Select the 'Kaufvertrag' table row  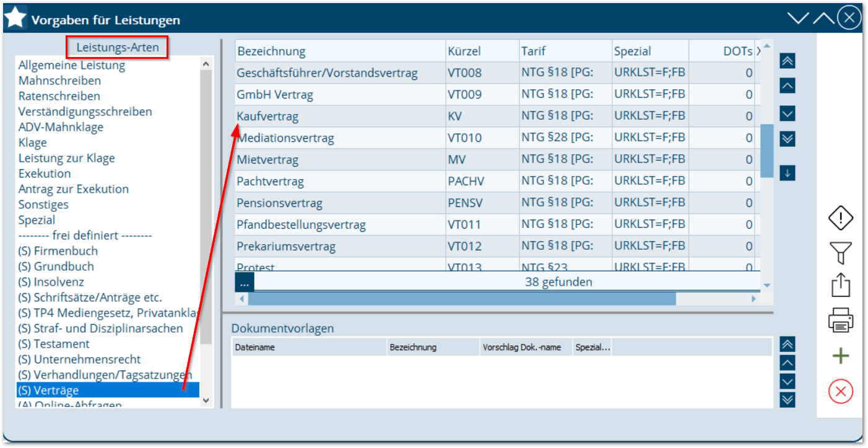tap(497, 116)
